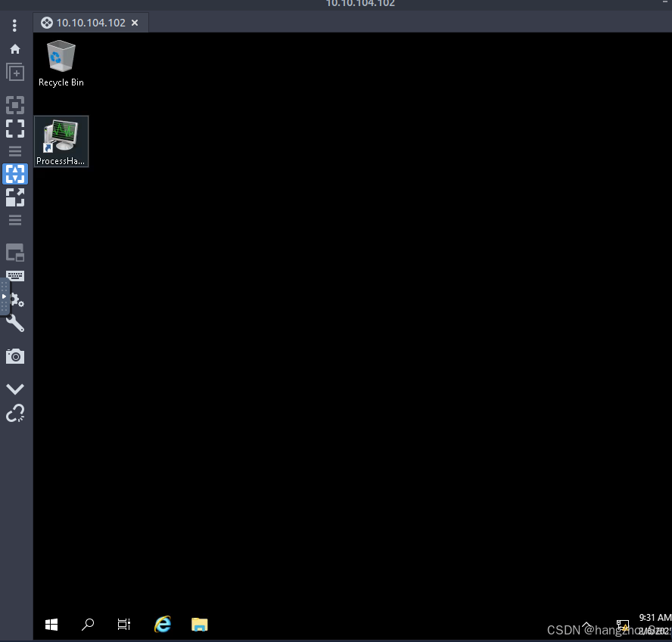Open the wrench settings tool in sidebar
The height and width of the screenshot is (642, 672).
15,324
